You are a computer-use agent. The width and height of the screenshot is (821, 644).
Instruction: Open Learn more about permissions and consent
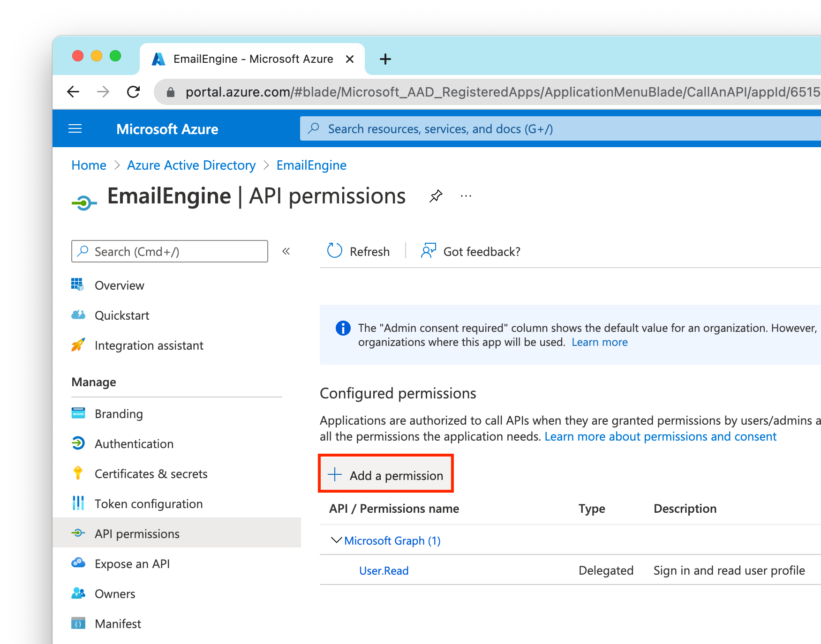pos(660,436)
